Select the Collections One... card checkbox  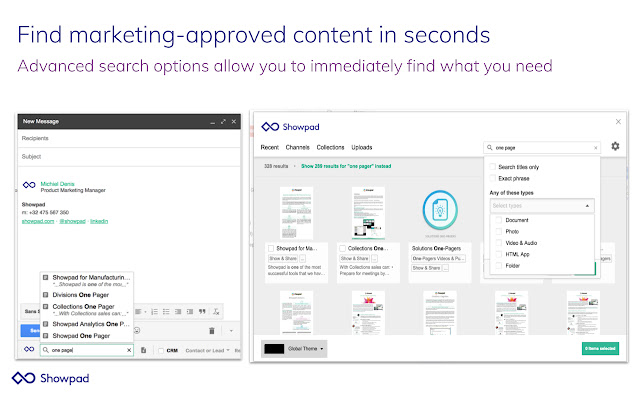click(x=342, y=248)
